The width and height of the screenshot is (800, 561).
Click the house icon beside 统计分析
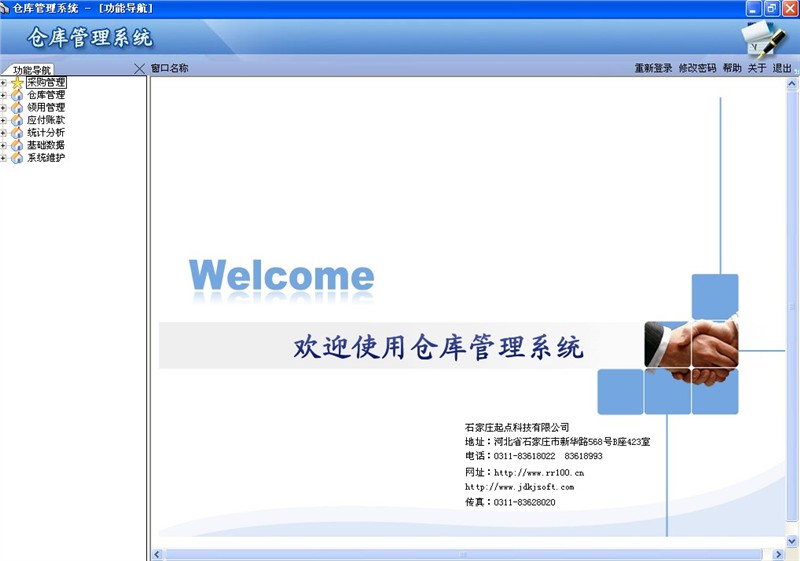coord(17,133)
